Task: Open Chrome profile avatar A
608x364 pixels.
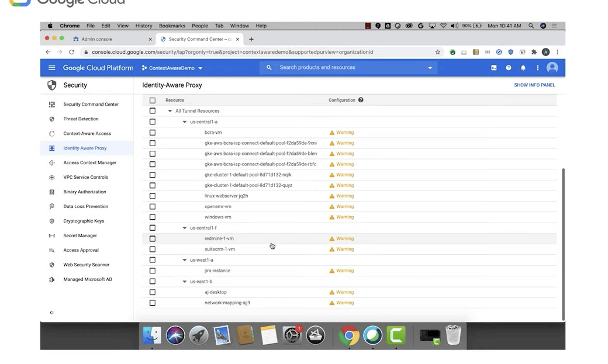Action: tap(545, 52)
